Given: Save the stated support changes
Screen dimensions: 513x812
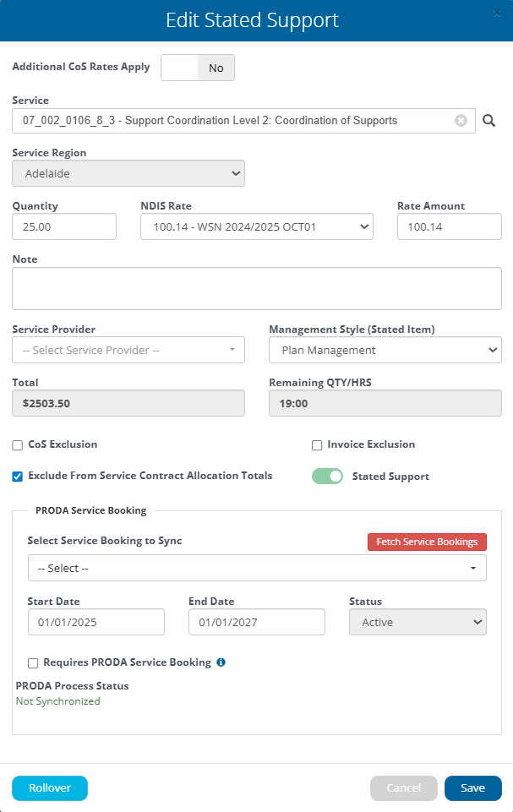Looking at the screenshot, I should (472, 787).
